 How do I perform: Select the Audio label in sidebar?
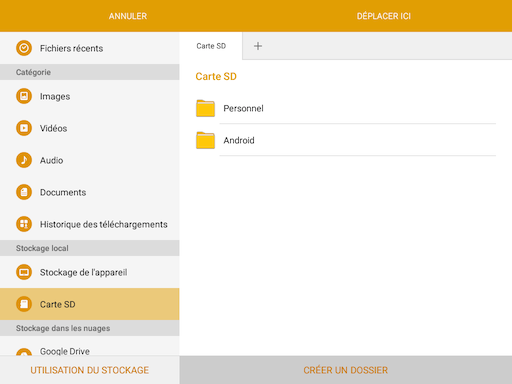[51, 160]
